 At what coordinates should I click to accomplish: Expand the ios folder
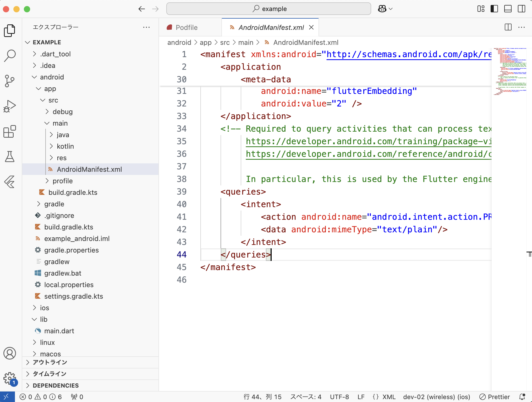tap(45, 308)
